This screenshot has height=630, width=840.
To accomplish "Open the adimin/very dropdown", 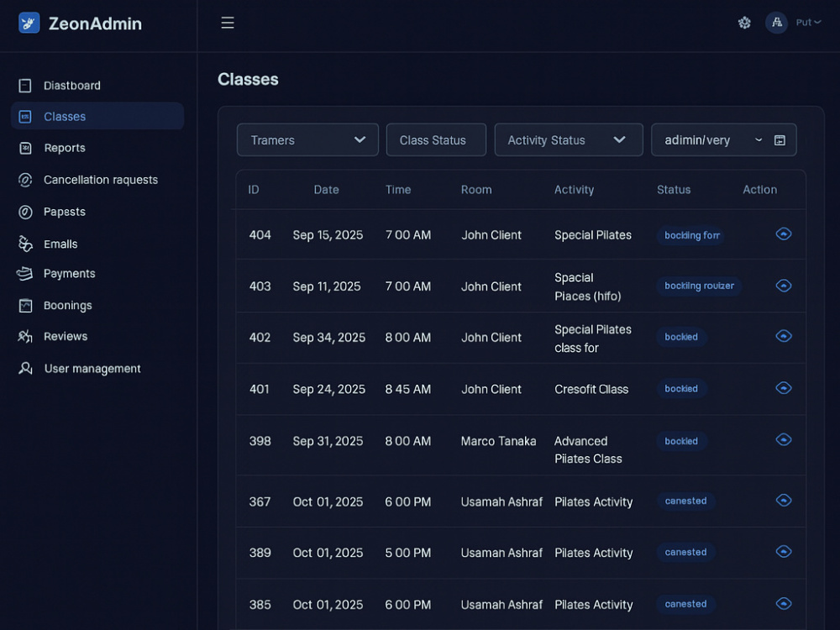I will tap(724, 139).
